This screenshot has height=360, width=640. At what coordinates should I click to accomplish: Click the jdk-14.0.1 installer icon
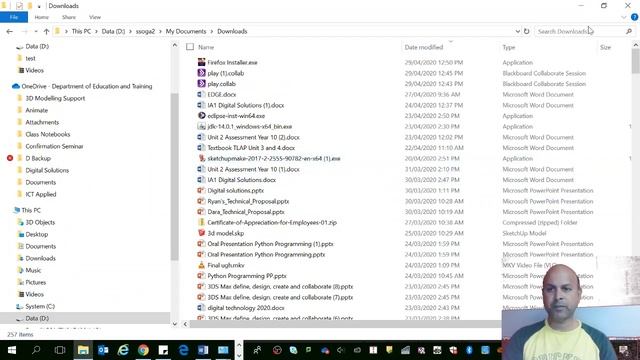point(201,126)
